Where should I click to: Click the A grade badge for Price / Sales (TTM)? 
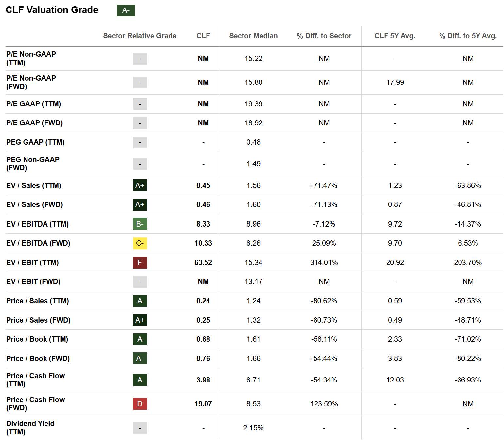[x=140, y=301]
